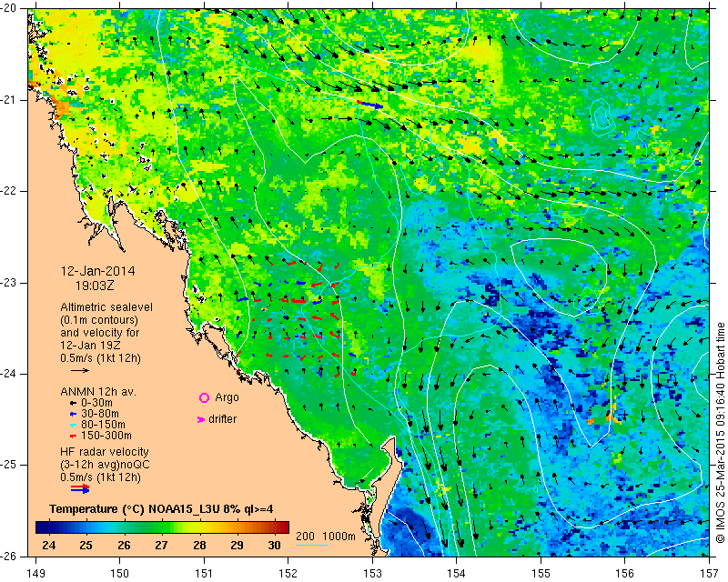The width and height of the screenshot is (728, 582).
Task: Click the colorbar tick label 30
Action: tap(274, 546)
